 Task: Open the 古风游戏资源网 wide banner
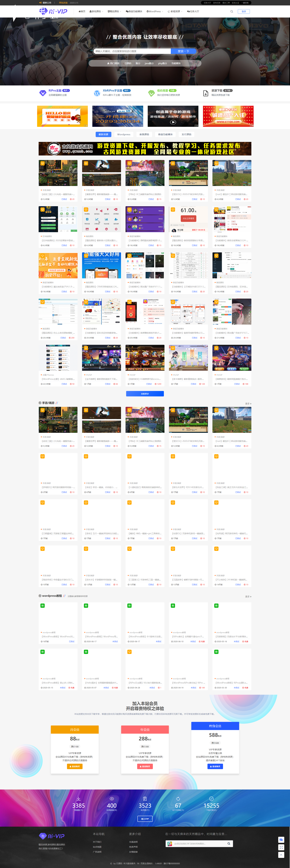(x=145, y=149)
